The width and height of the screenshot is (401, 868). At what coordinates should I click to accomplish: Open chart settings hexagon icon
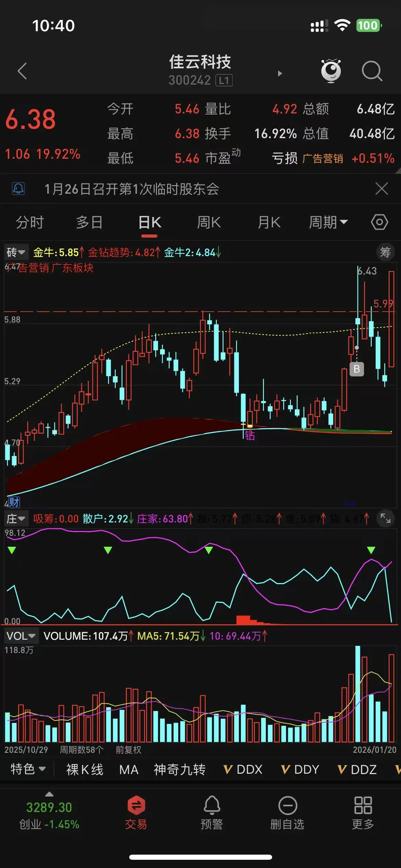click(x=379, y=222)
